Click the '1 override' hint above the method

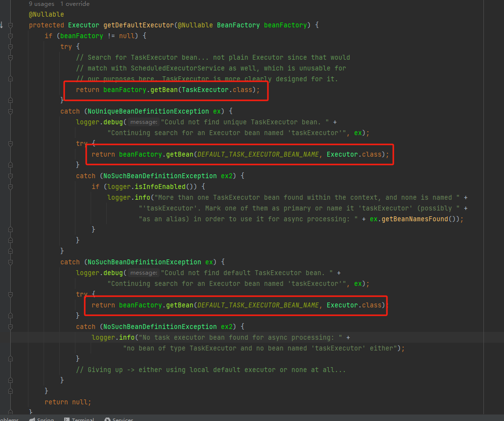(74, 4)
